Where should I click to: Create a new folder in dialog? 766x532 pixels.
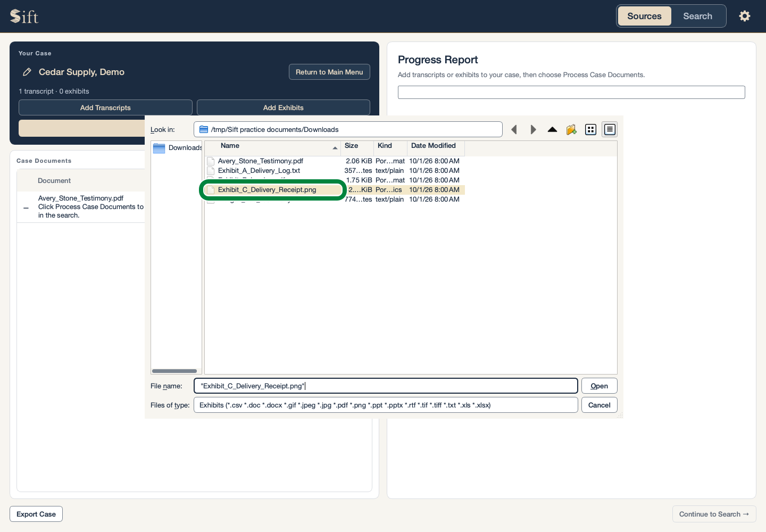coord(571,129)
